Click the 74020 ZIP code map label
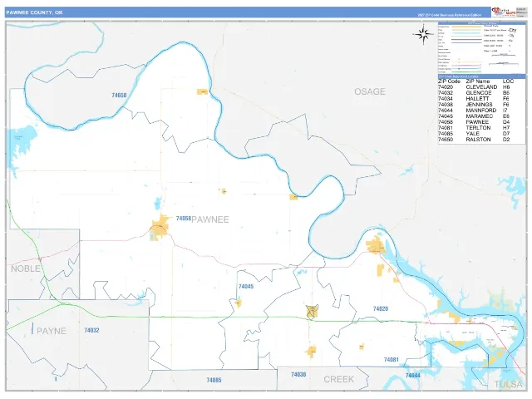The image size is (532, 399). click(x=381, y=308)
